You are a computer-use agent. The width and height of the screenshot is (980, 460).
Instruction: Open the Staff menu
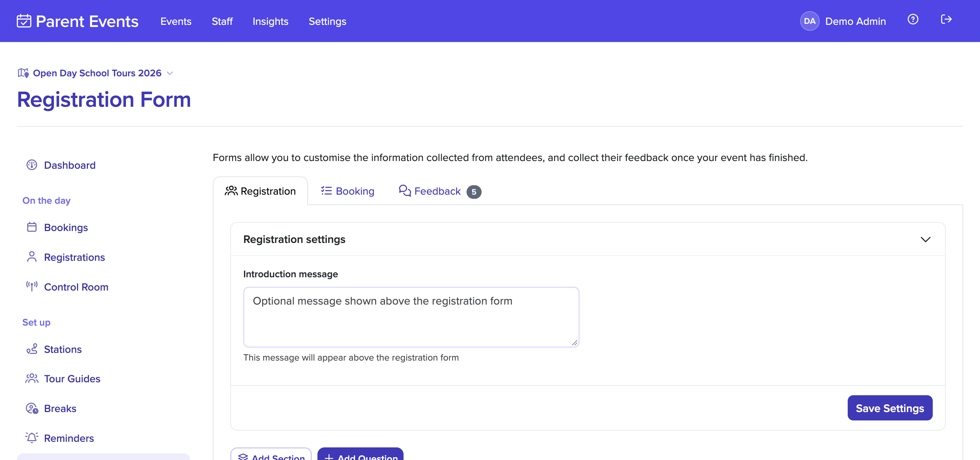222,21
